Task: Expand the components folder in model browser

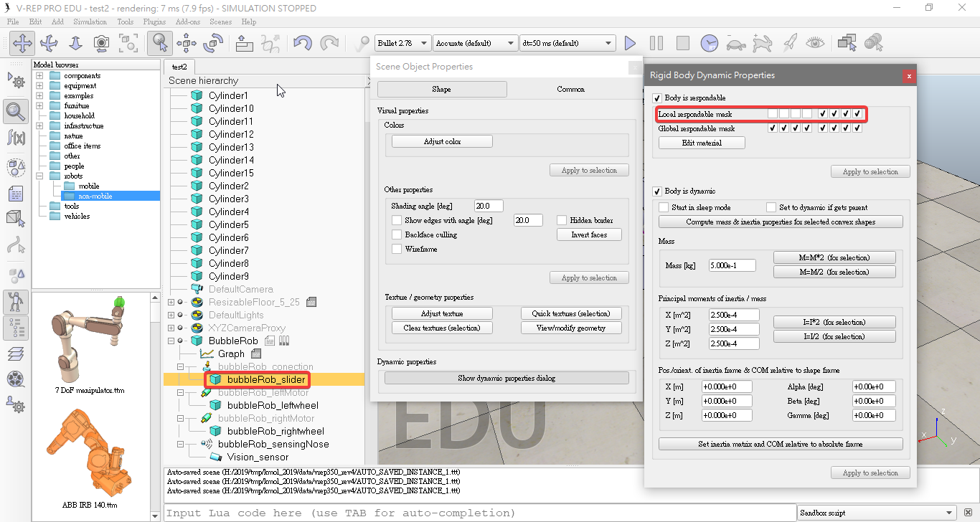Action: (x=39, y=76)
